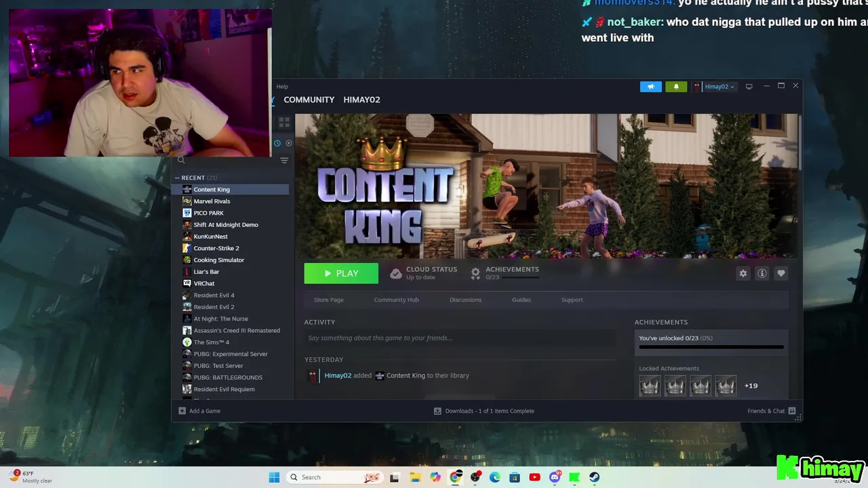Open the first locked achievement crown
The height and width of the screenshot is (488, 868).
point(650,386)
